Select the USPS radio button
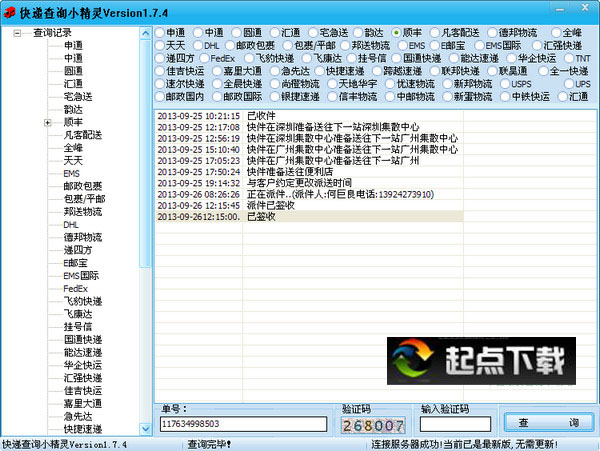Viewport: 600px width, 451px height. (x=505, y=84)
